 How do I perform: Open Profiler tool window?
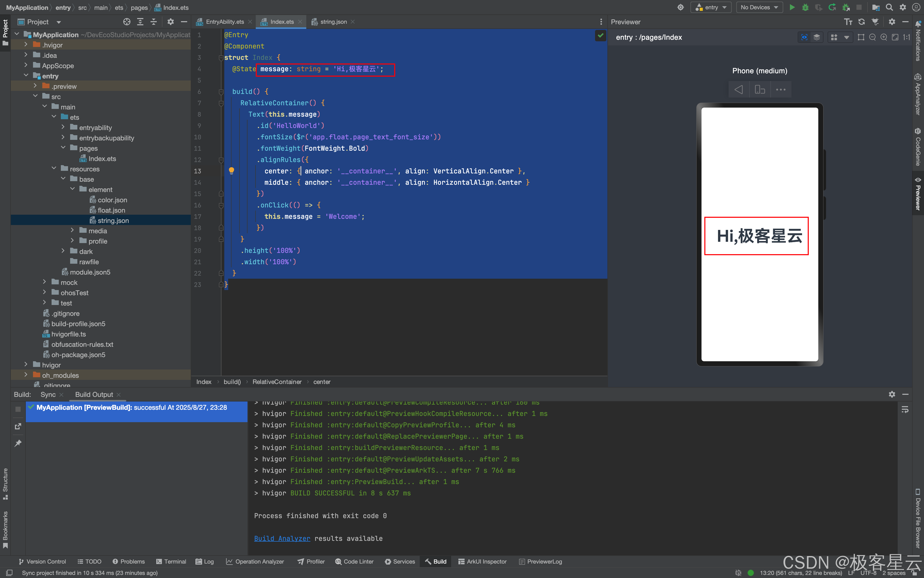pos(311,561)
